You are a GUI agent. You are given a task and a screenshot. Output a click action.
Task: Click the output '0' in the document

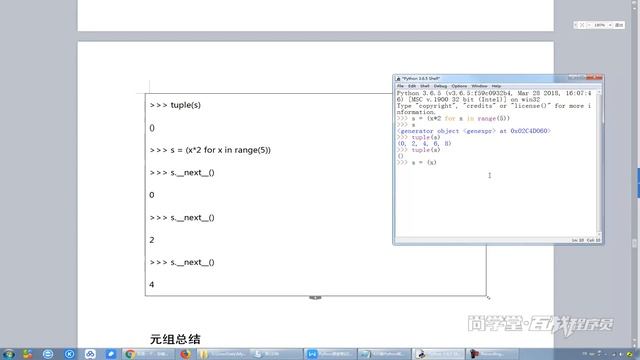click(x=152, y=195)
